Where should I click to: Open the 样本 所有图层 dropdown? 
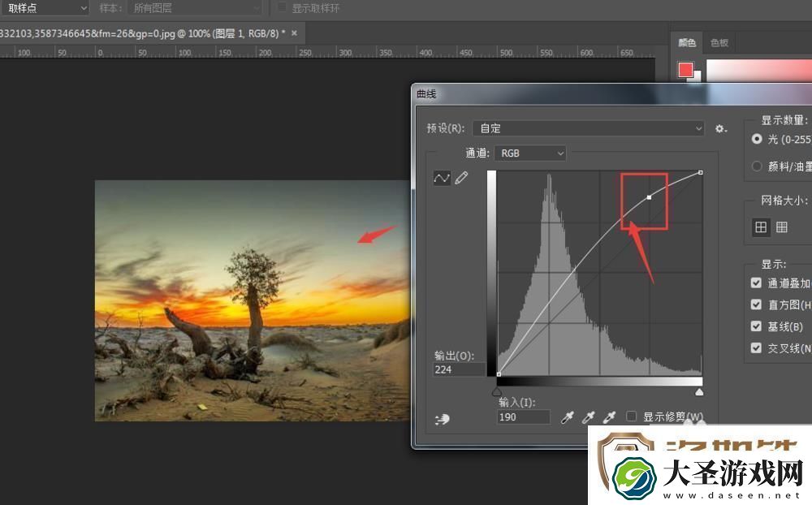click(195, 8)
